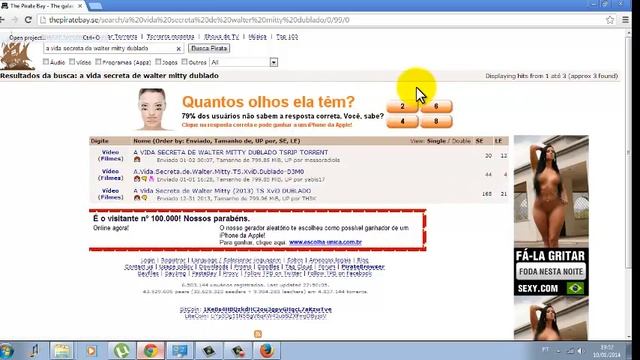Clear the search box with the X icon
Screen dimensions: 640x360
tap(178, 49)
